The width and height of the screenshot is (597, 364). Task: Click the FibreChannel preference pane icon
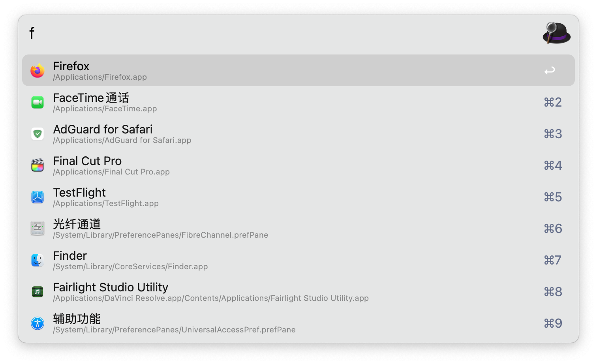click(x=38, y=229)
